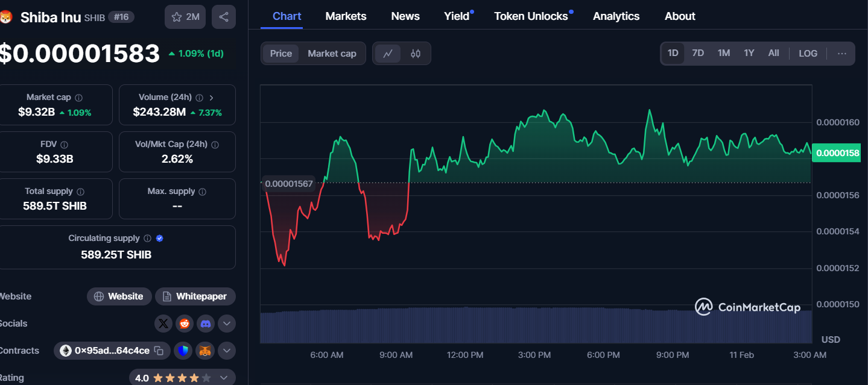Click the Website button

tap(119, 296)
